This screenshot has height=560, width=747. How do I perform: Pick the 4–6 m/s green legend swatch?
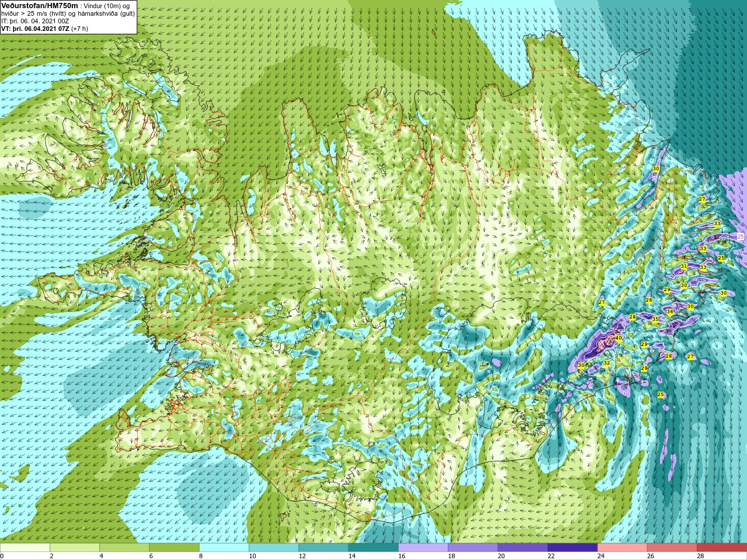124,548
